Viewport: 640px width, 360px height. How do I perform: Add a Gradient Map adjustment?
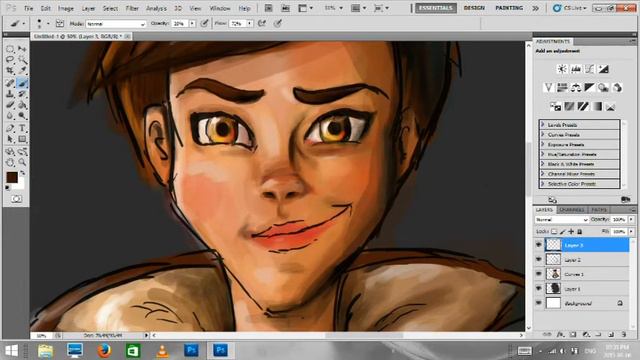tap(597, 107)
